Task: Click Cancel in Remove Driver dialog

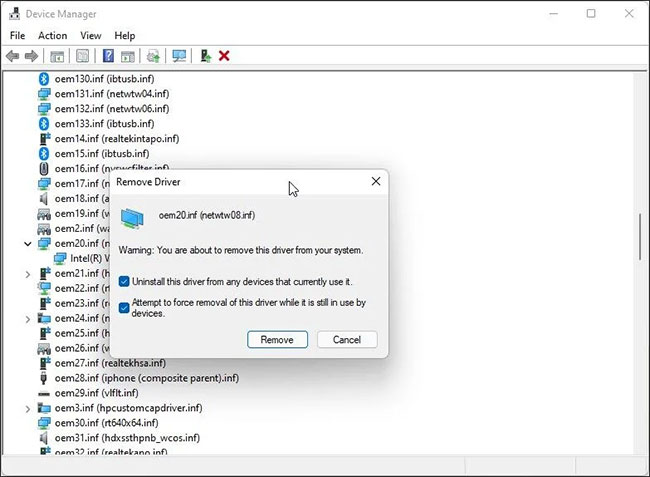Action: pos(346,340)
